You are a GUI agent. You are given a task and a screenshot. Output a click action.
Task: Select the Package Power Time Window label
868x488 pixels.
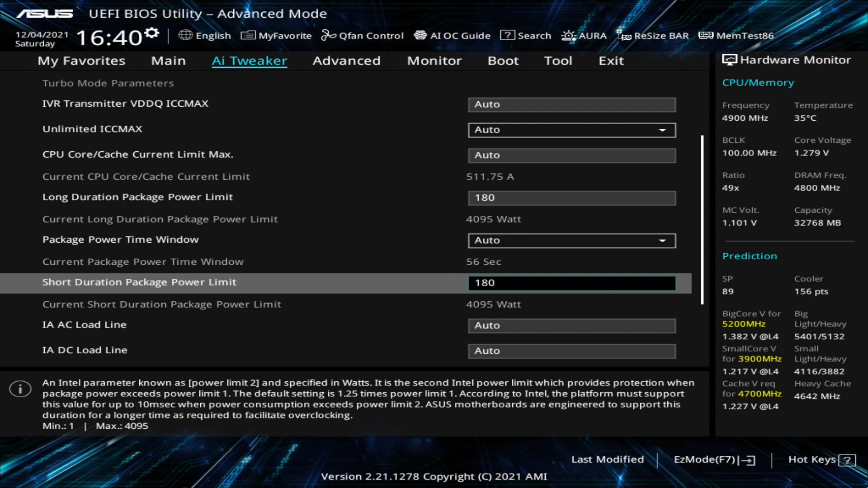(120, 239)
